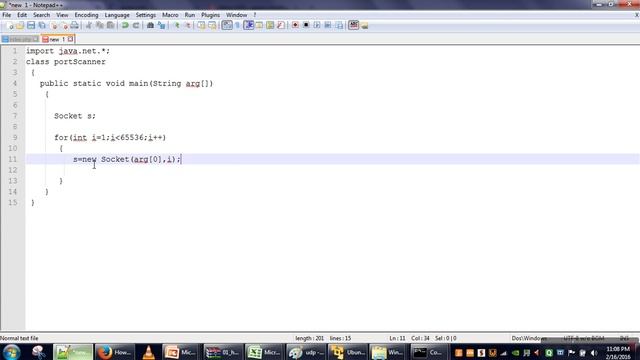The width and height of the screenshot is (640, 360).
Task: Click the Close All toolbar icon
Action: point(64,25)
